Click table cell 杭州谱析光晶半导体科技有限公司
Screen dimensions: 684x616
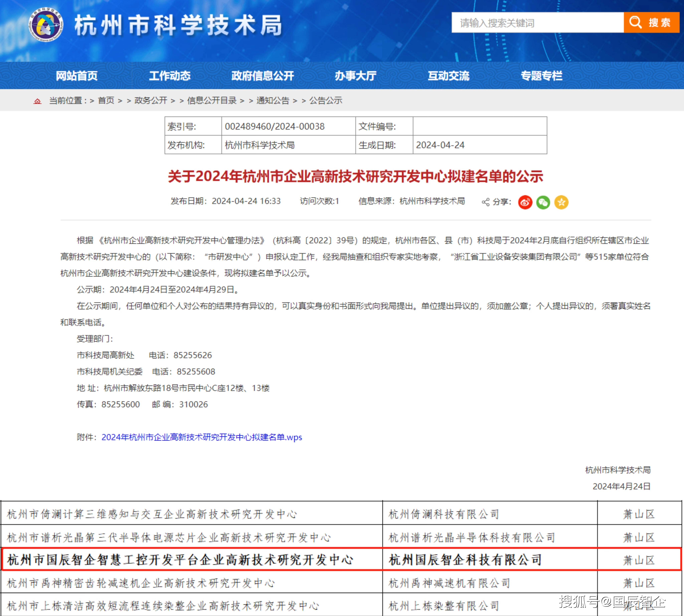click(490, 537)
